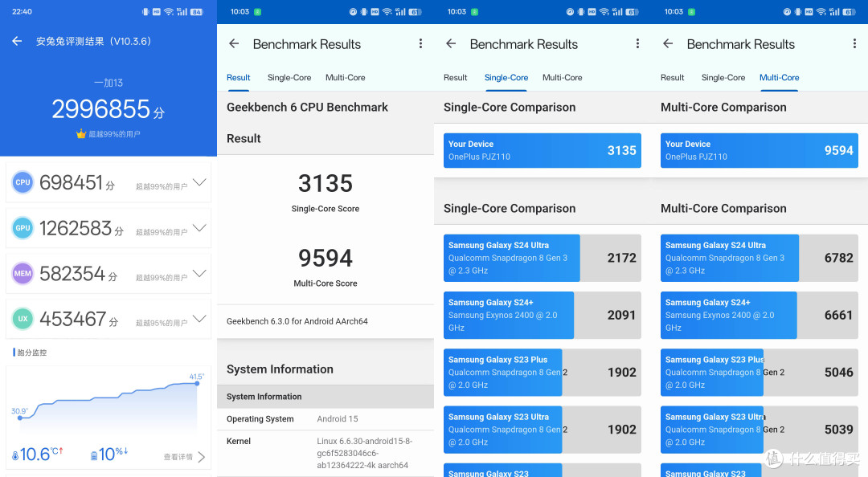
Task: Tap the 3135 Single-Core Score value
Action: coord(325,184)
